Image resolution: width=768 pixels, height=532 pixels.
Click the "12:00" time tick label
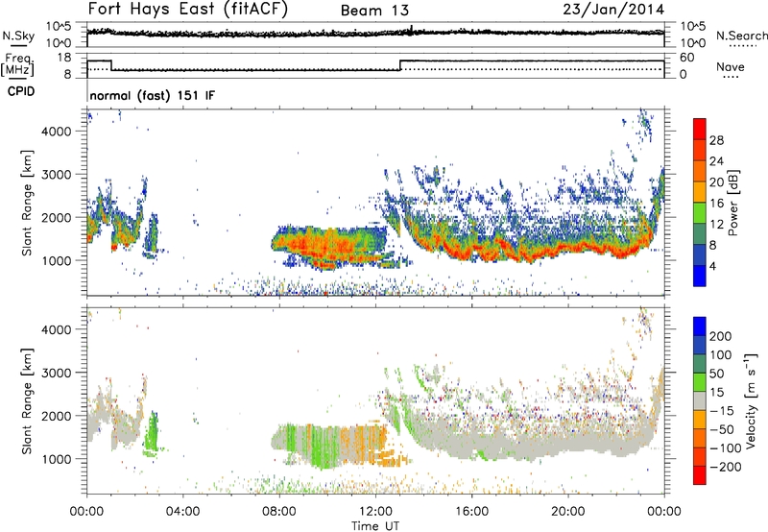375,512
